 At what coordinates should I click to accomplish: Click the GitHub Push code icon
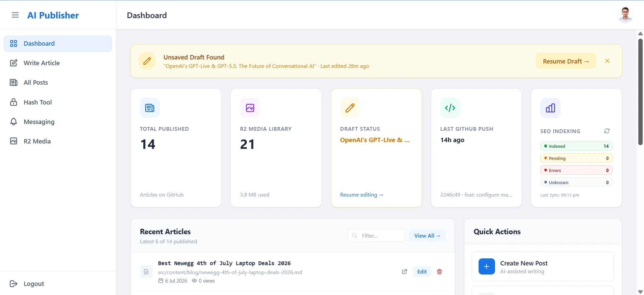[450, 108]
